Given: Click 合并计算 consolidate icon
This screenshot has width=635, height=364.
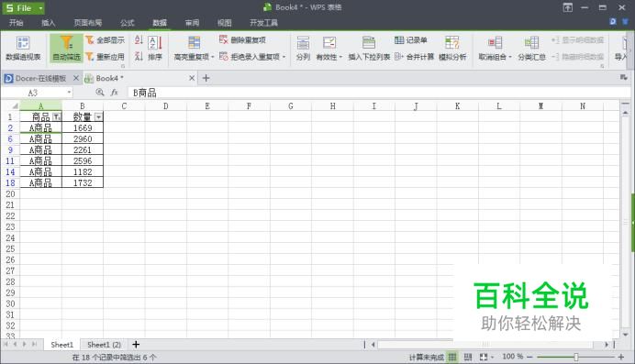Looking at the screenshot, I should (x=414, y=57).
